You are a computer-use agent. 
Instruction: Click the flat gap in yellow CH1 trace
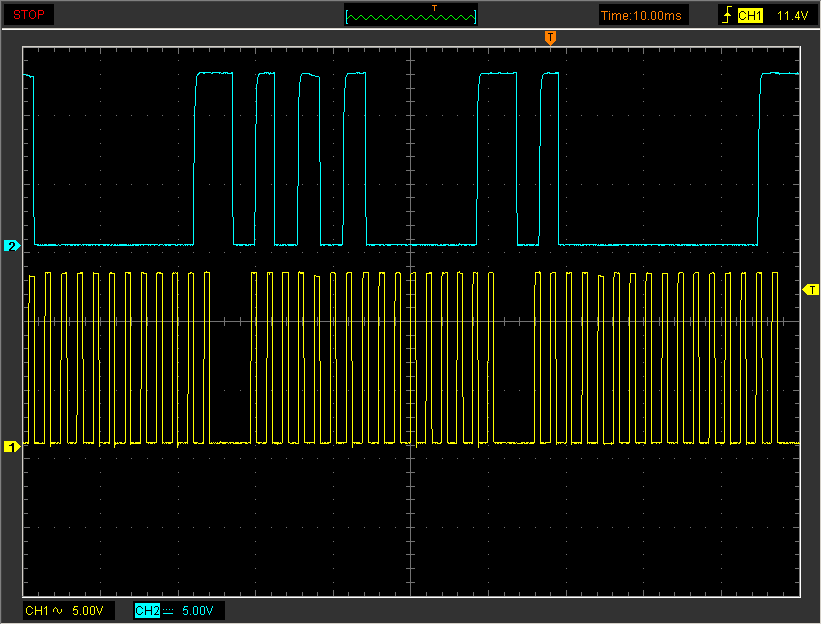230,442
